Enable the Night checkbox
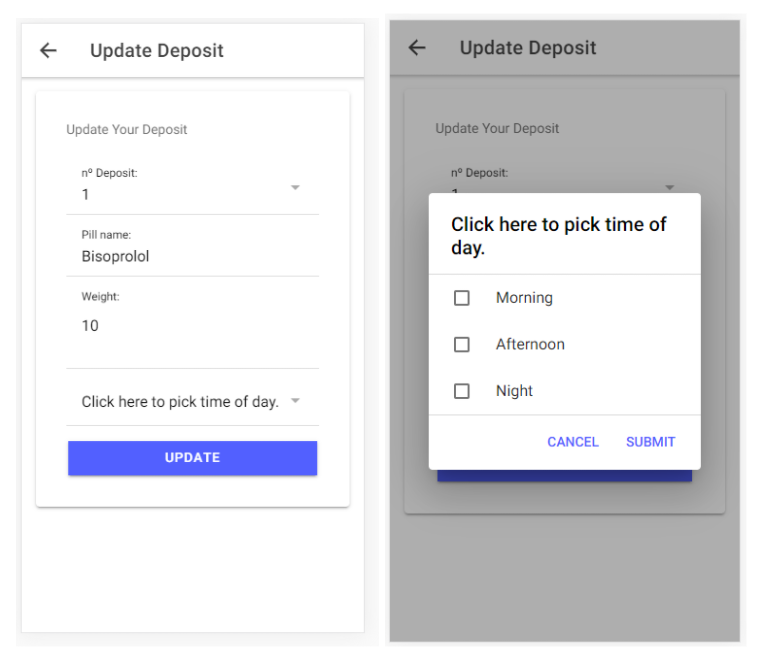The image size is (760, 664). [462, 391]
